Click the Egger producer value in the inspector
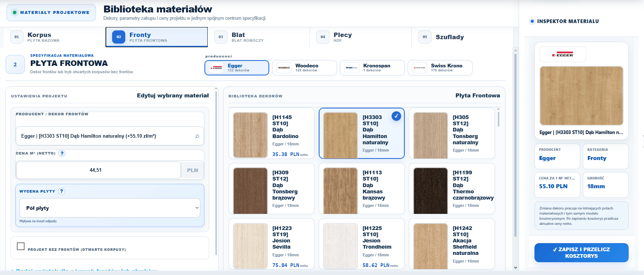This screenshot has width=644, height=275. [x=547, y=158]
